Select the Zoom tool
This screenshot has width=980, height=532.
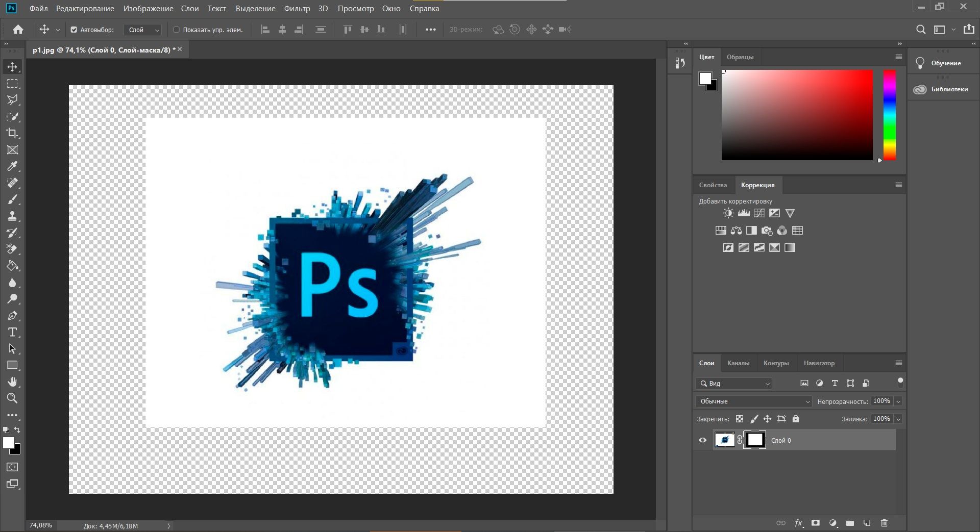tap(12, 398)
